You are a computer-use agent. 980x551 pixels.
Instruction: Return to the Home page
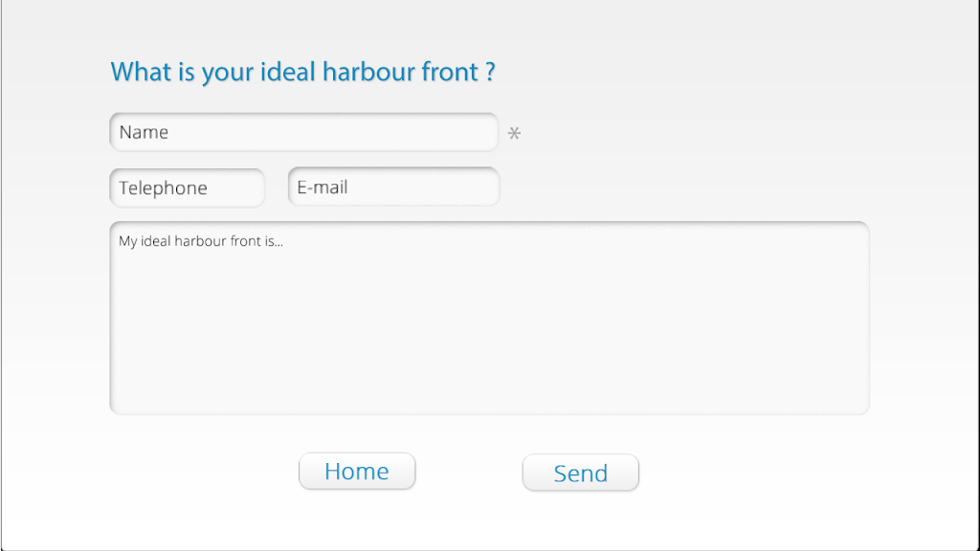click(357, 471)
